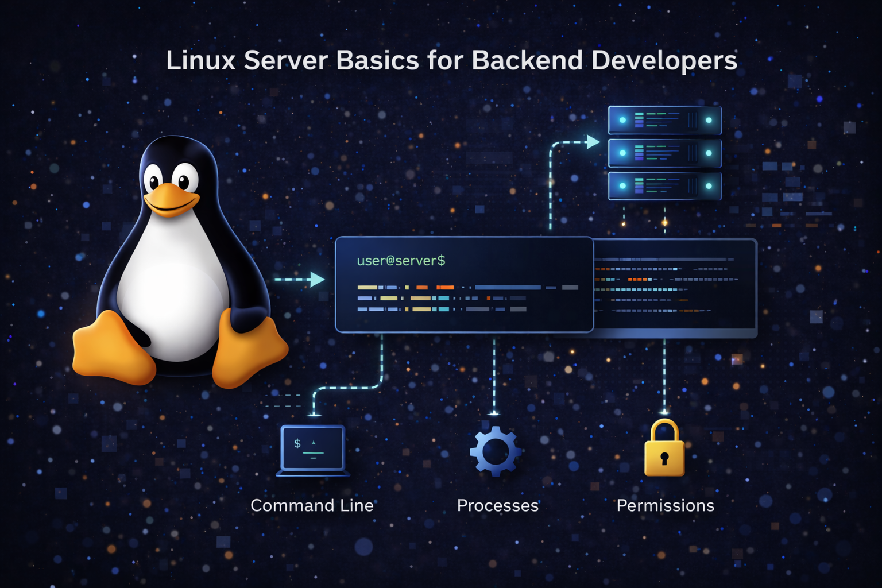Click the arrow pointing to the servers
The height and width of the screenshot is (588, 882).
click(x=592, y=142)
